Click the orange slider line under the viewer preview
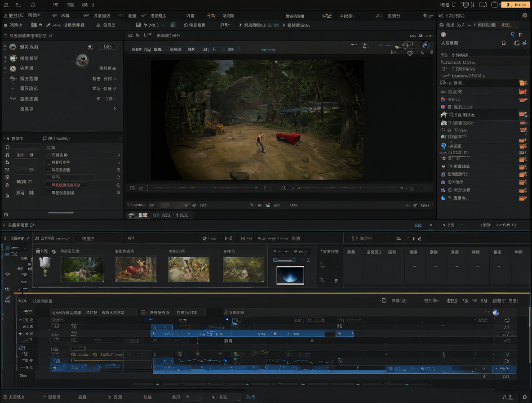Image resolution: width=532 pixels, height=403 pixels. pyautogui.click(x=205, y=188)
